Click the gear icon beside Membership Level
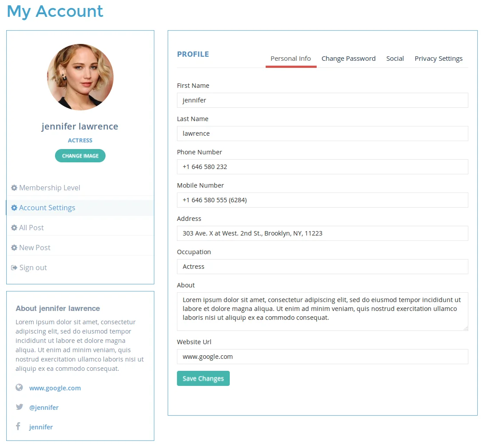This screenshot has height=448, width=483. (x=14, y=188)
